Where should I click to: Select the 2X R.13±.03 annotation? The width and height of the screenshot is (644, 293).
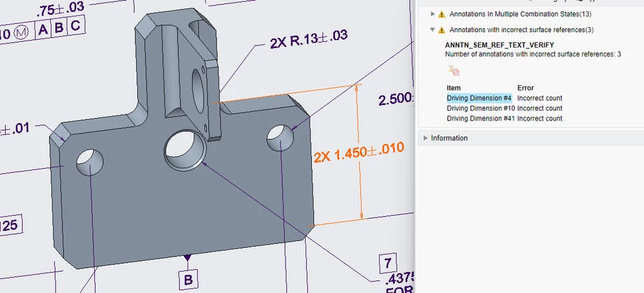pos(309,39)
